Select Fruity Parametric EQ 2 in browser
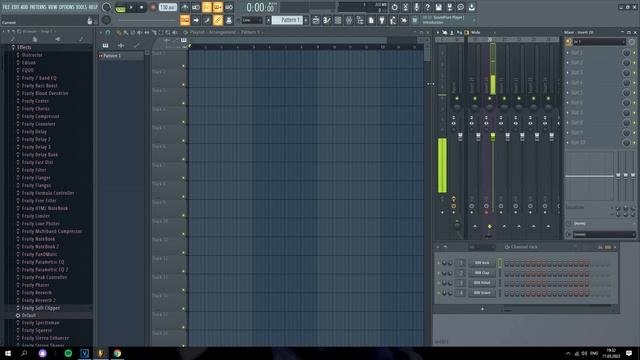 (44, 269)
